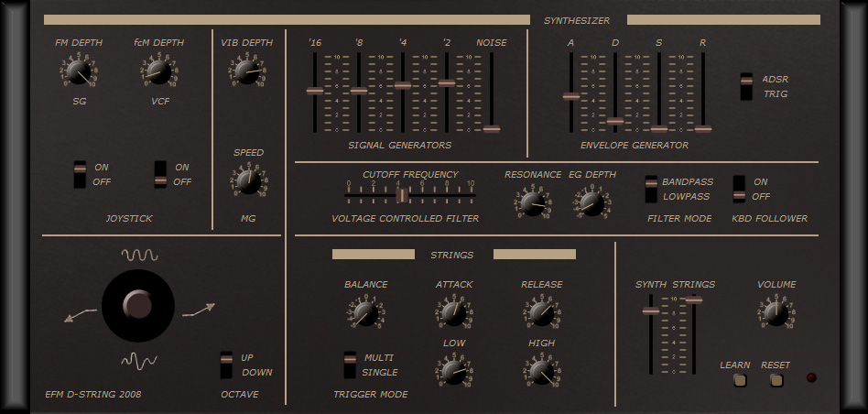The width and height of the screenshot is (868, 414).
Task: Click the strings RELEASE knob
Action: (541, 314)
